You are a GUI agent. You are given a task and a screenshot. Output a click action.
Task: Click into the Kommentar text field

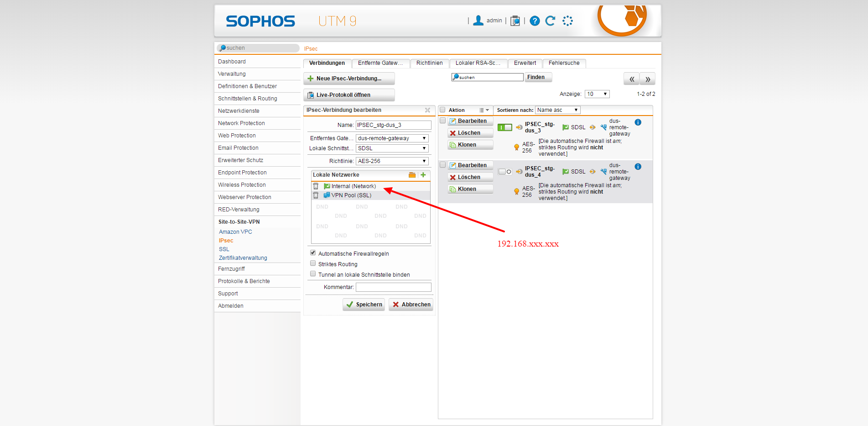coord(393,287)
